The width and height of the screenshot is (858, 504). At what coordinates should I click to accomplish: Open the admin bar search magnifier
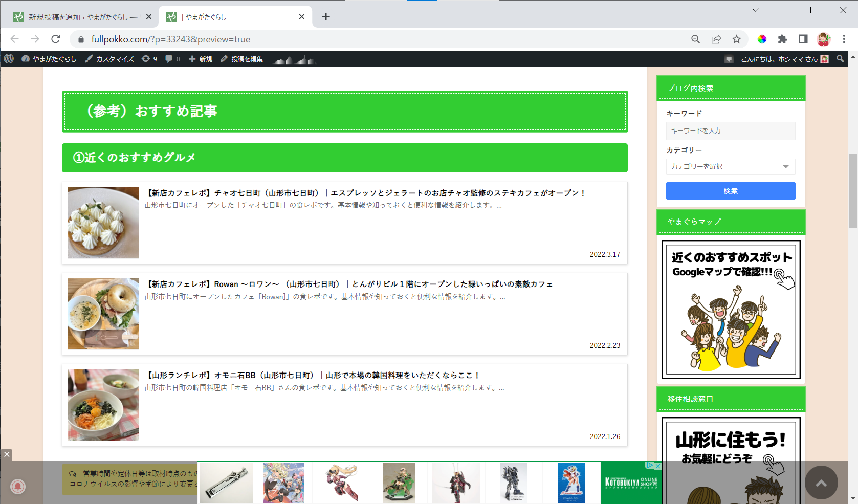click(840, 59)
